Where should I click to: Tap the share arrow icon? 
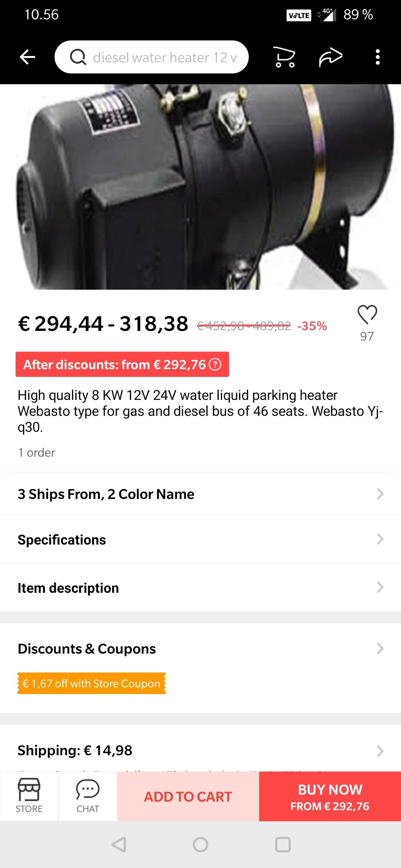[x=330, y=57]
